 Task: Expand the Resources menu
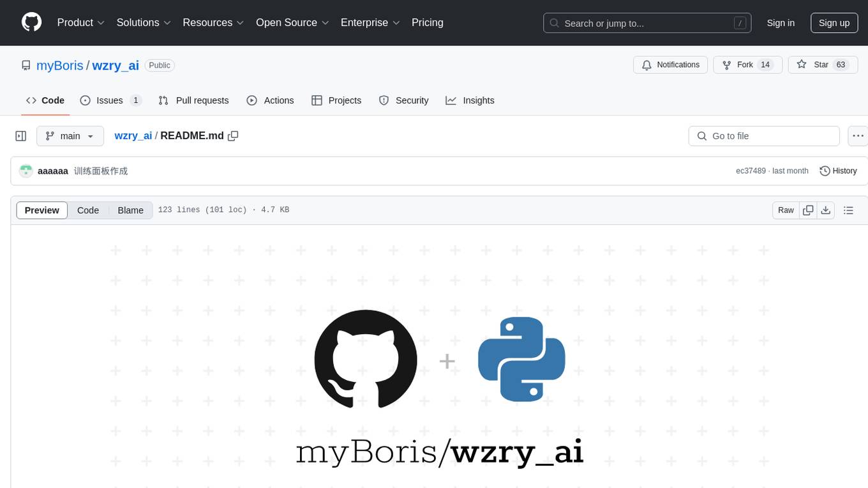213,22
